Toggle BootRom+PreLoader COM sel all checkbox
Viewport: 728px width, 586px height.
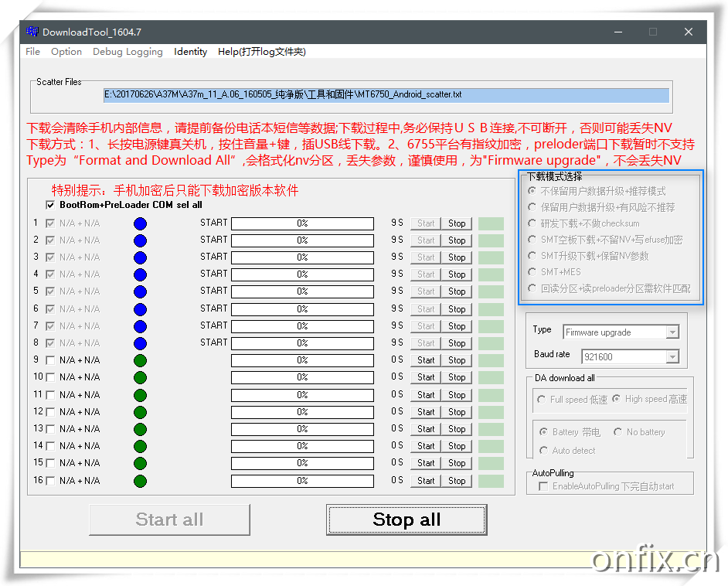coord(50,206)
